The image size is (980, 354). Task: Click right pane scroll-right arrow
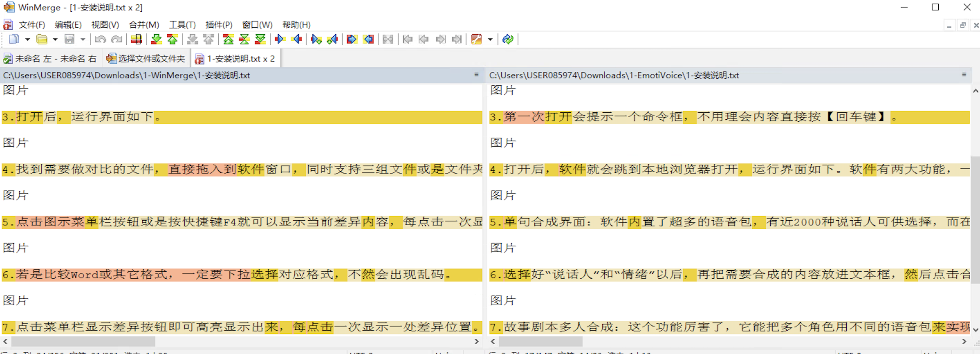pyautogui.click(x=964, y=342)
